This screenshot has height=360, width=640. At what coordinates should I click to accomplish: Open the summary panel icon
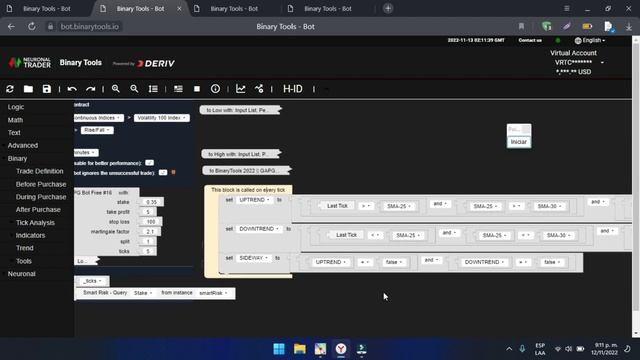178,89
